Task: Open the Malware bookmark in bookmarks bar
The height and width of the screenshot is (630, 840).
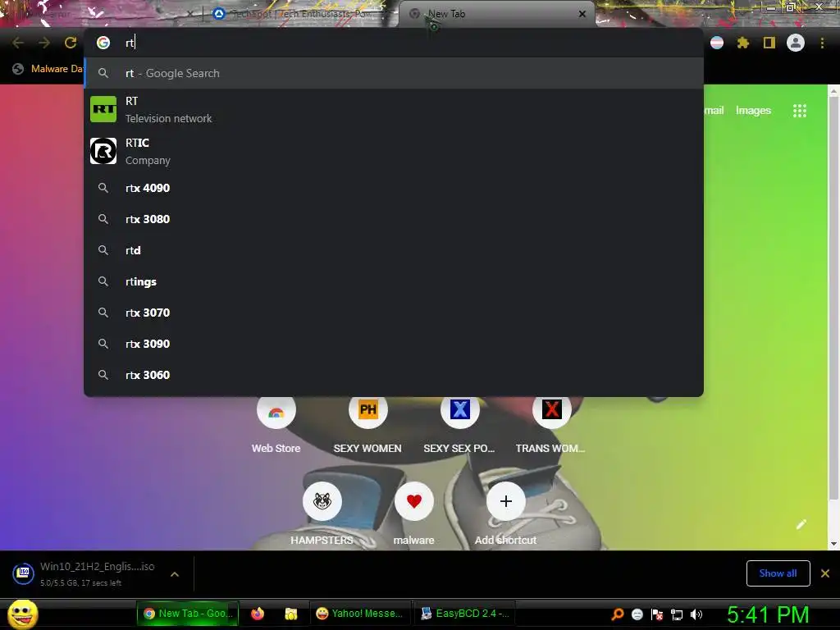Action: 48,69
